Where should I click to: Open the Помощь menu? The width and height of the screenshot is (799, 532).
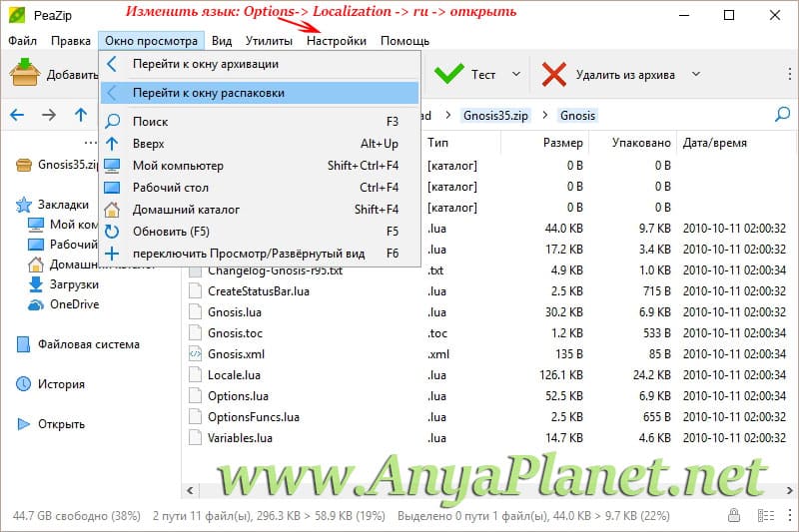click(x=405, y=41)
